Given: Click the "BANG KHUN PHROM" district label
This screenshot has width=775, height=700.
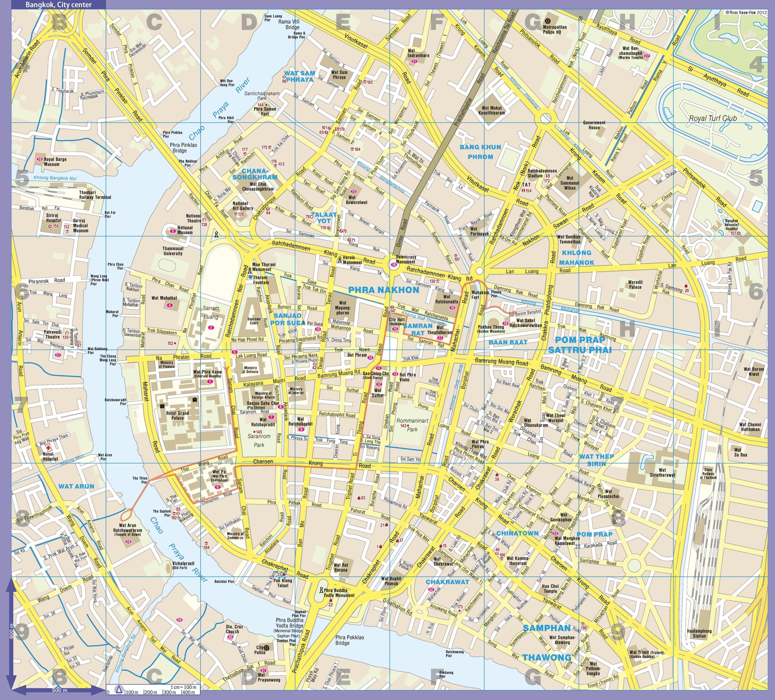Looking at the screenshot, I should pyautogui.click(x=481, y=152).
